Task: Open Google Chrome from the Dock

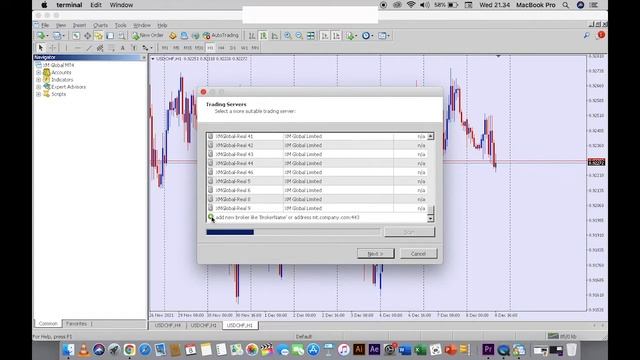Action: pyautogui.click(x=129, y=350)
